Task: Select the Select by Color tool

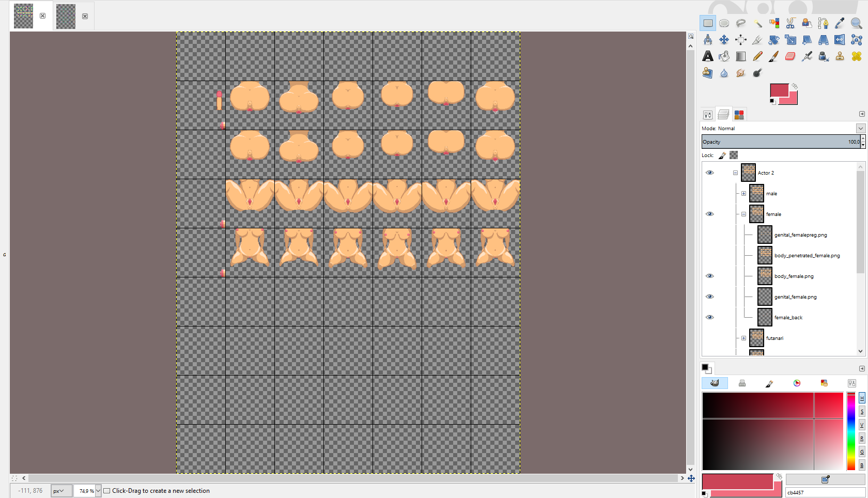Action: tap(774, 23)
